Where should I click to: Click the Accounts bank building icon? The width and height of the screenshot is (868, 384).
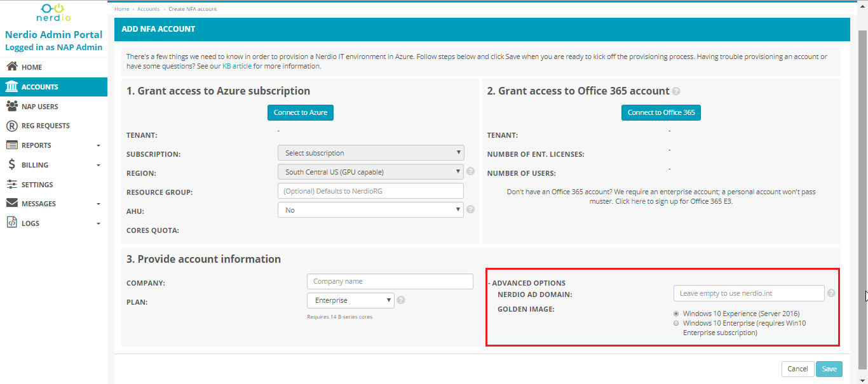click(x=11, y=87)
